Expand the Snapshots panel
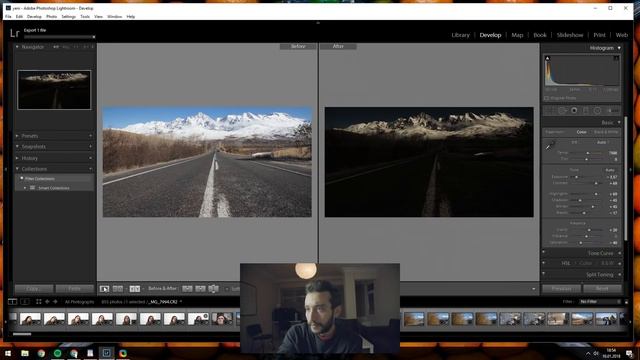This screenshot has height=360, width=640. [17, 146]
